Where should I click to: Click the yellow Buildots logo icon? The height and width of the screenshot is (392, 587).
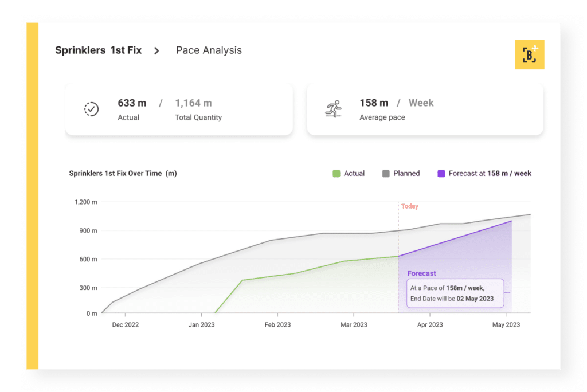point(529,54)
